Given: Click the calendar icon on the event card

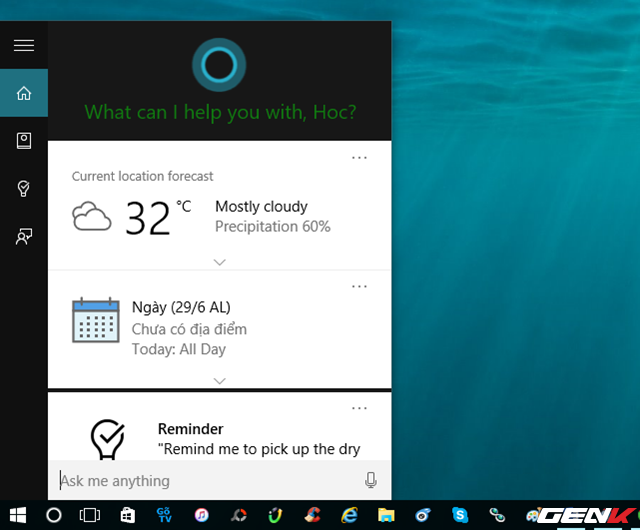Looking at the screenshot, I should (x=96, y=320).
